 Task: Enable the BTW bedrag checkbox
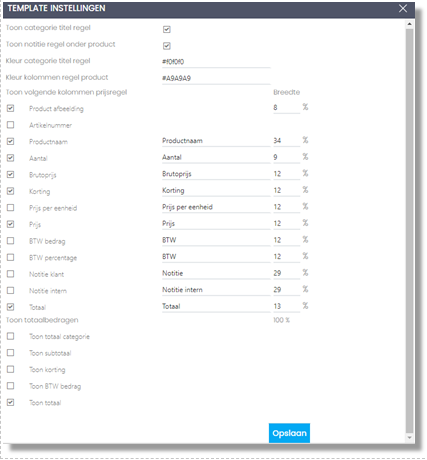click(11, 240)
